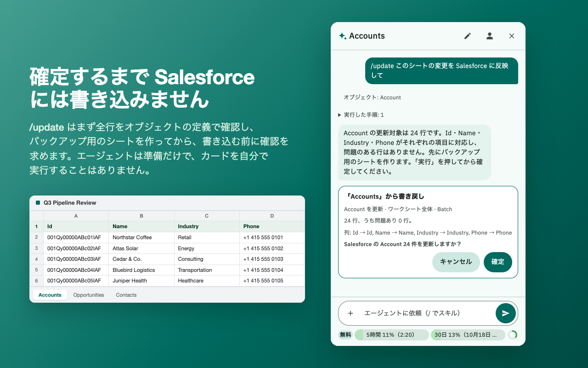Select row 1 header in spreadsheet
This screenshot has width=588, height=368.
point(36,226)
